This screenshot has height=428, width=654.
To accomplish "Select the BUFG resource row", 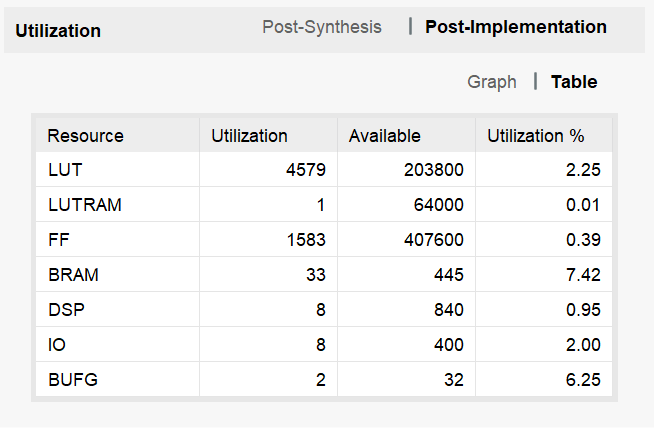I will 324,380.
